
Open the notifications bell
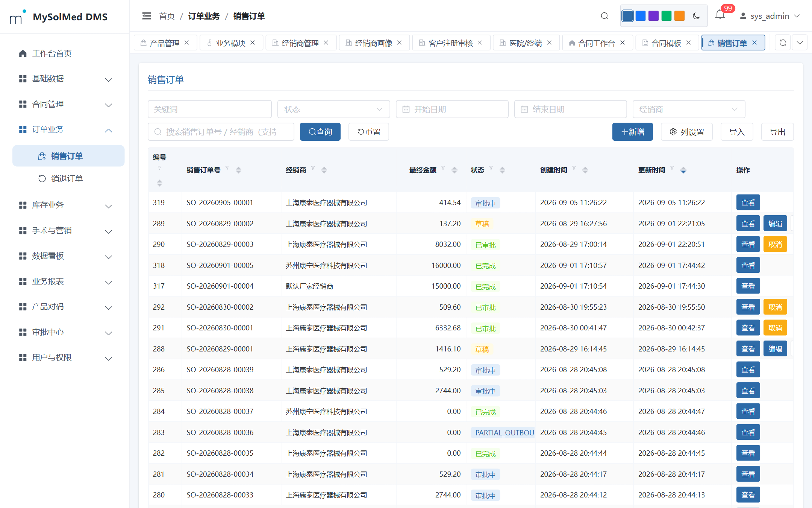coord(720,15)
